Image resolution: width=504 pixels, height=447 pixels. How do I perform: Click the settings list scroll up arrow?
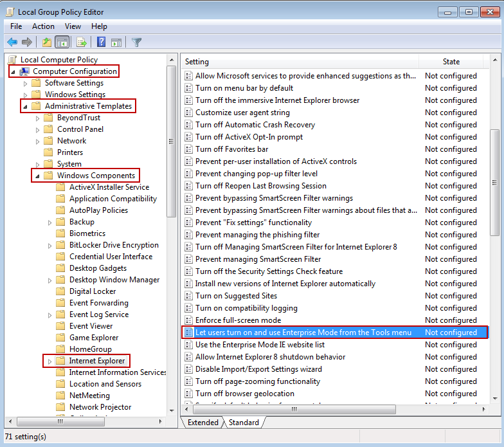[495, 60]
